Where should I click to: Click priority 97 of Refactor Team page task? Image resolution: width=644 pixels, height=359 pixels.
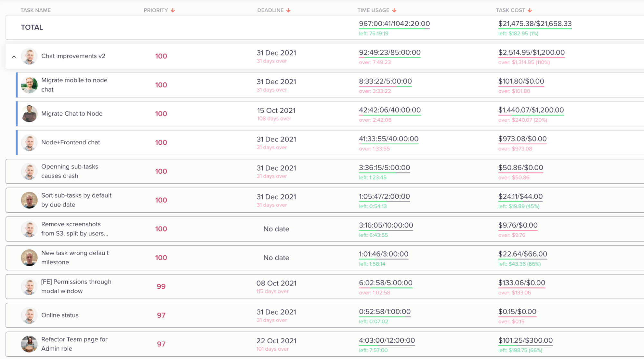pos(161,344)
